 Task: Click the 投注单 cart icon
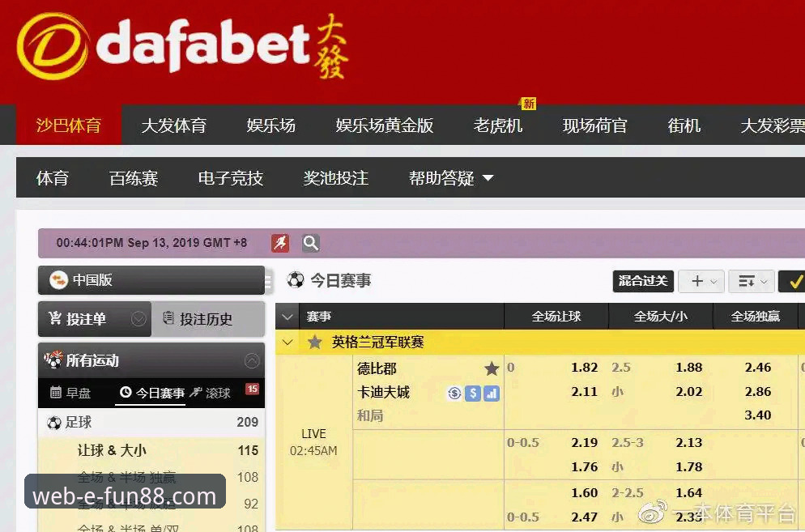click(55, 319)
